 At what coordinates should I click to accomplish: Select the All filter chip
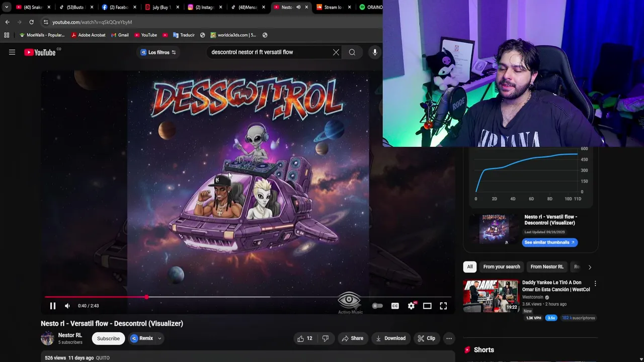pos(470,267)
